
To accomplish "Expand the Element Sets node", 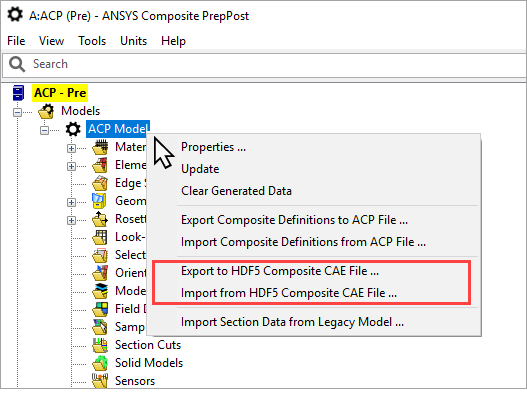I will 71,166.
